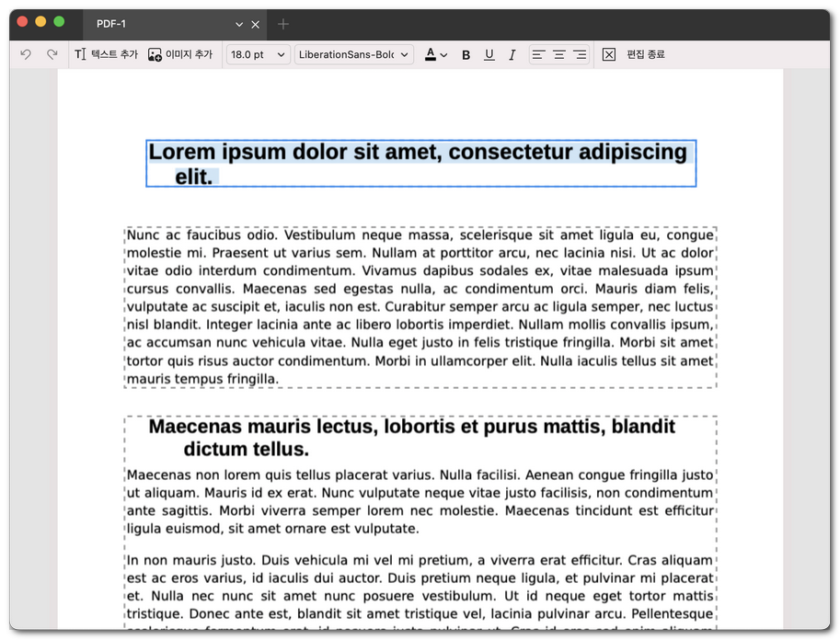Toggle underline formatting

click(489, 55)
